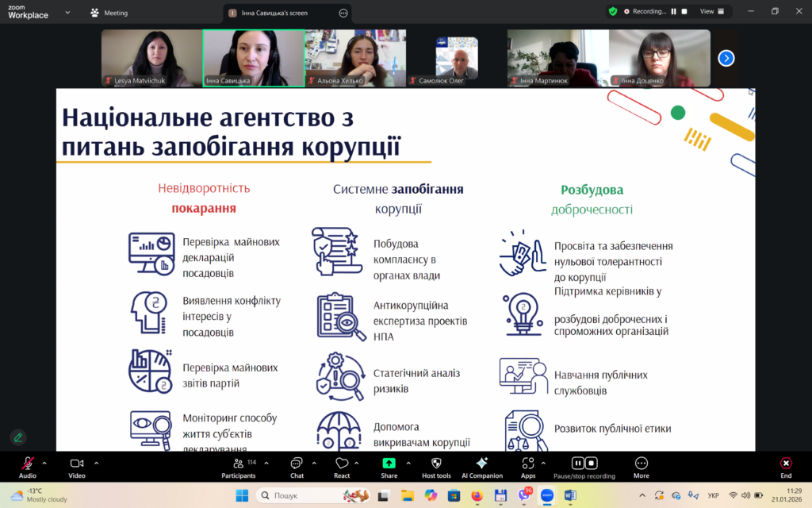The height and width of the screenshot is (508, 812).
Task: Open the View layout menu
Action: pyautogui.click(x=710, y=12)
